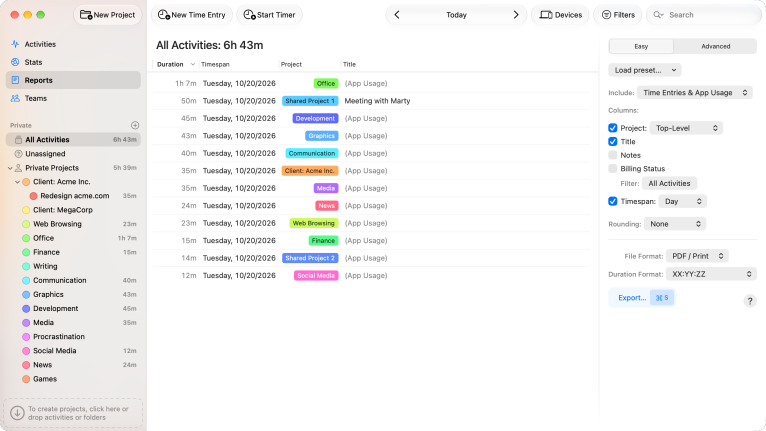Click the Shared Project 2 tag
This screenshot has width=766, height=431.
point(310,258)
